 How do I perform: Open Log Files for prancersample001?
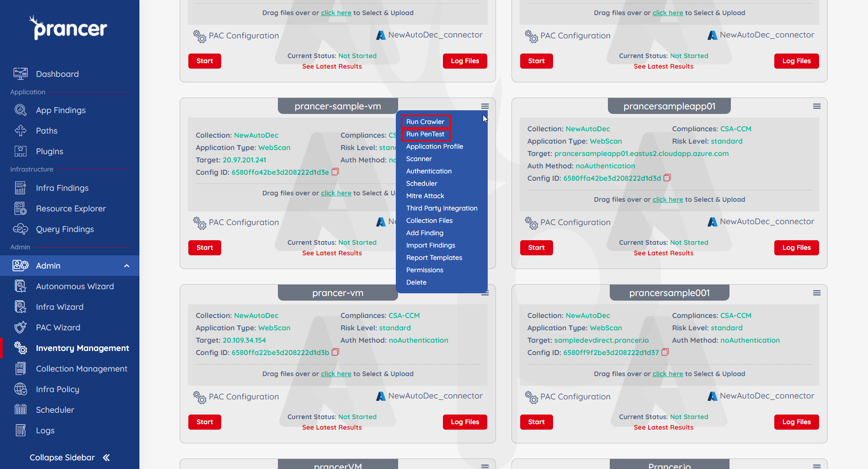click(797, 422)
